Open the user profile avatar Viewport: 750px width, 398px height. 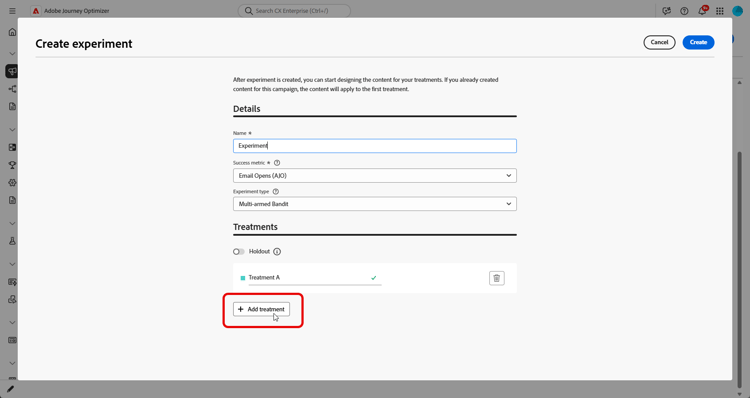pos(738,11)
